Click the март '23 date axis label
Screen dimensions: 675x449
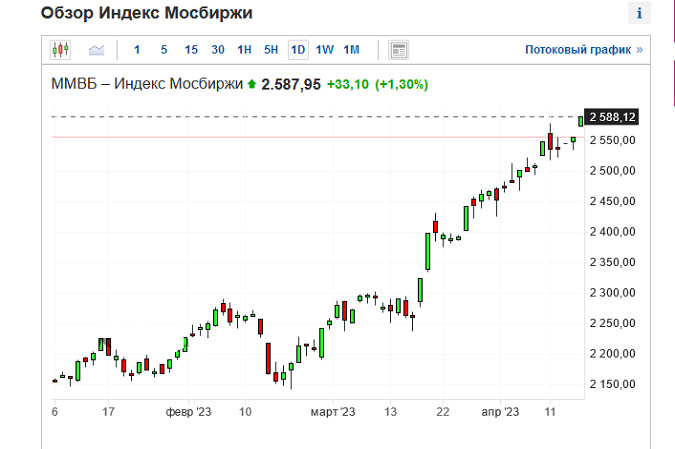333,412
